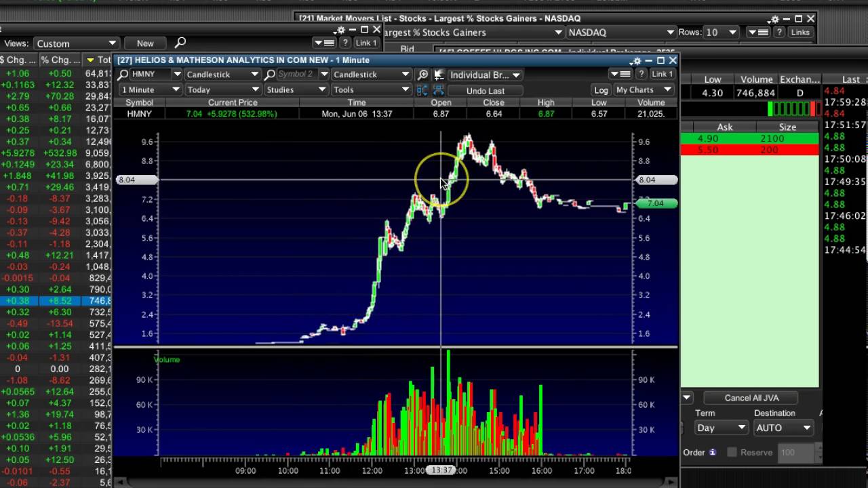
Task: Open first Candlestick chart type dropdown
Action: (222, 75)
